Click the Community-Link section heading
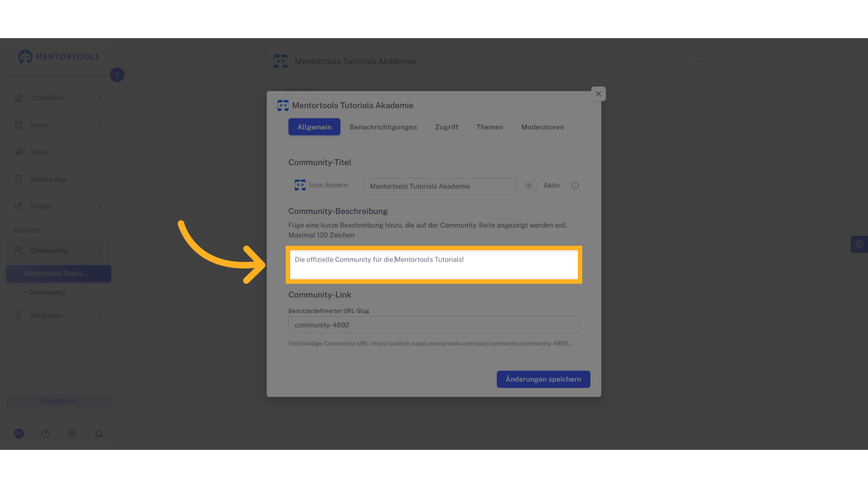Viewport: 868px width, 488px height. [320, 295]
